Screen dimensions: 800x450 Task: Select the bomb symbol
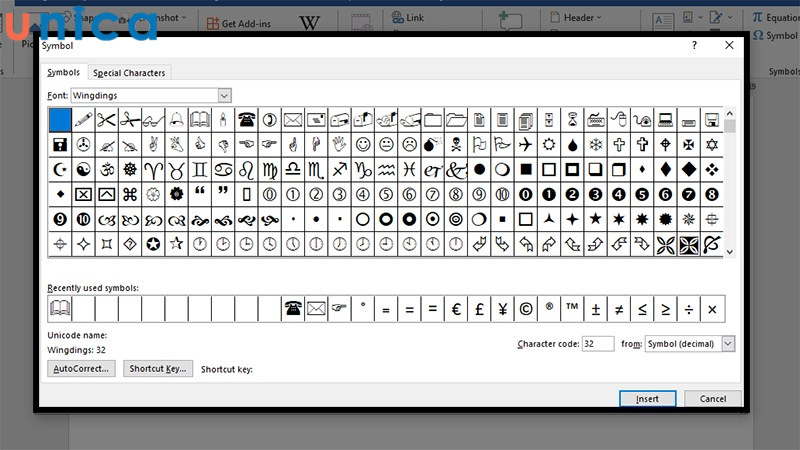coord(433,145)
